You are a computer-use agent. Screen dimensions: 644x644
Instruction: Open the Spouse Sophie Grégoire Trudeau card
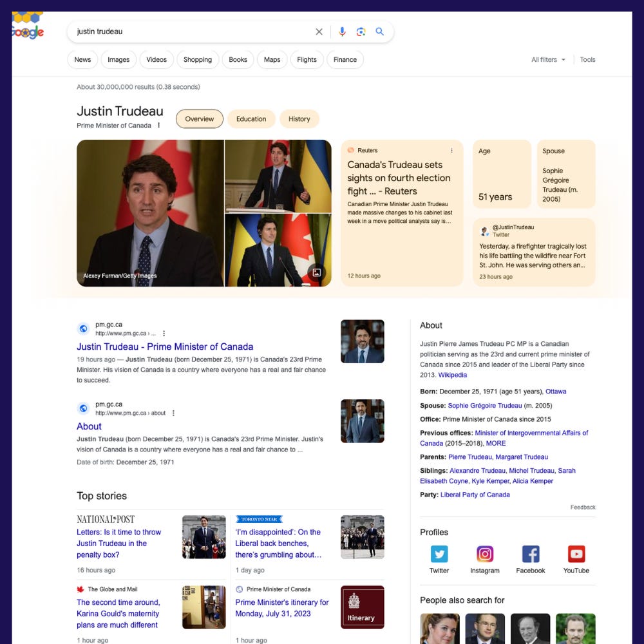click(x=566, y=174)
